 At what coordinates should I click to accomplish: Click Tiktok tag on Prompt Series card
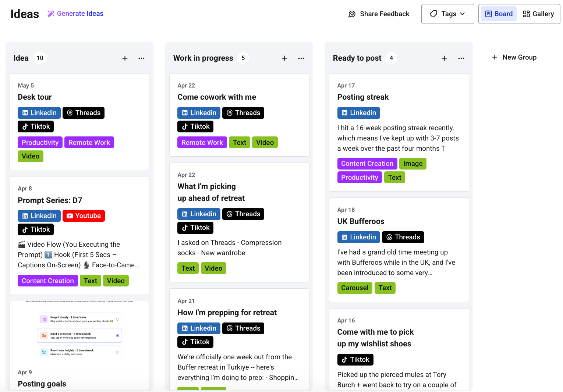tap(36, 229)
